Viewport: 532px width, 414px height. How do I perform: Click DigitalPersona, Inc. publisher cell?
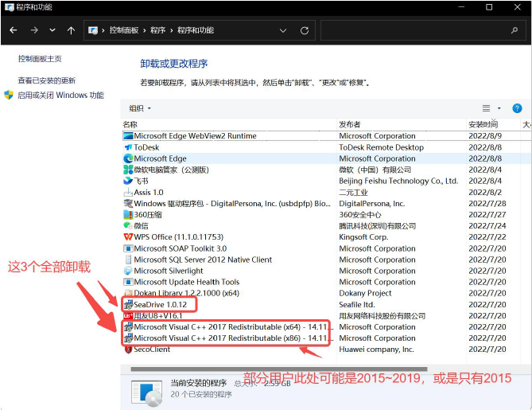[372, 204]
